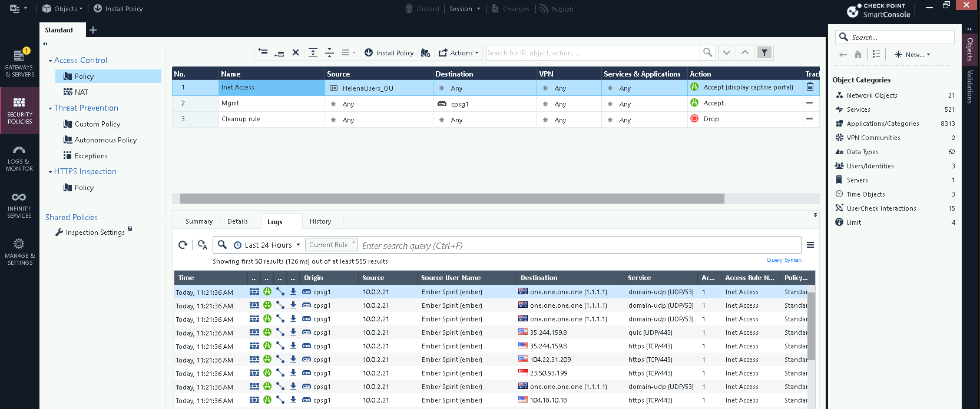Click the rulebase horizontal scrollbar
This screenshot has height=409, width=980.
(452, 199)
